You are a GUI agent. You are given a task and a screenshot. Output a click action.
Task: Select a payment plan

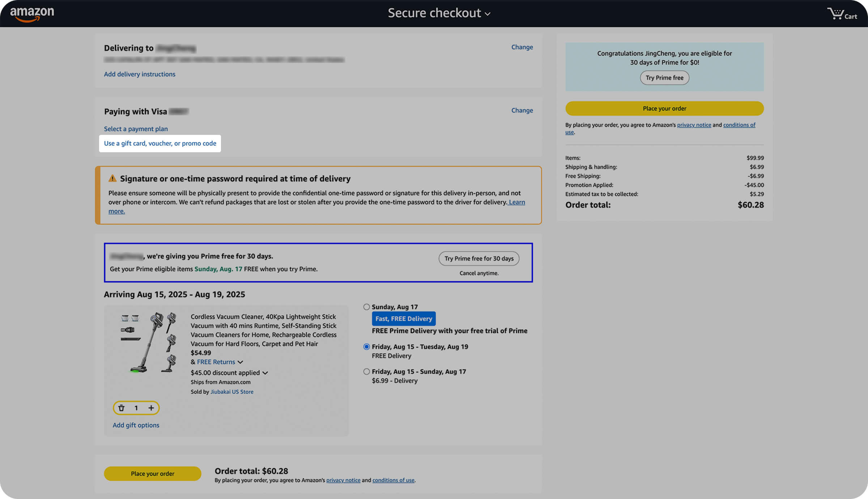pos(136,129)
